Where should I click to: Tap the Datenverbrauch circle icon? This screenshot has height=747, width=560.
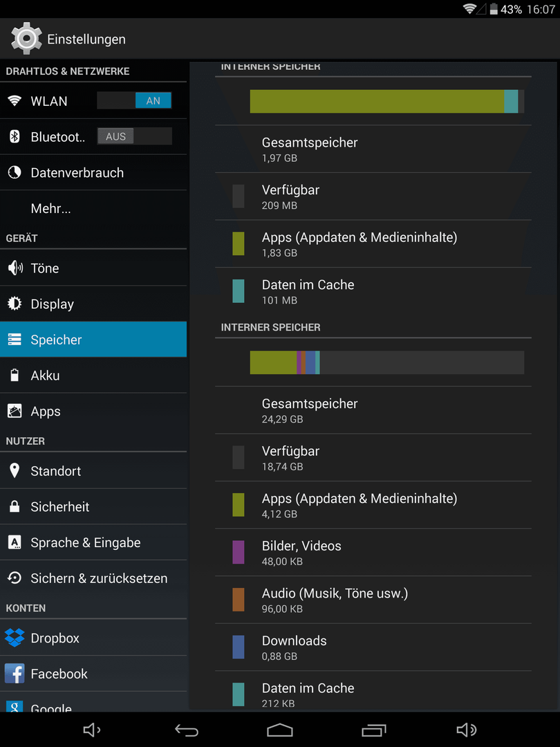[15, 172]
